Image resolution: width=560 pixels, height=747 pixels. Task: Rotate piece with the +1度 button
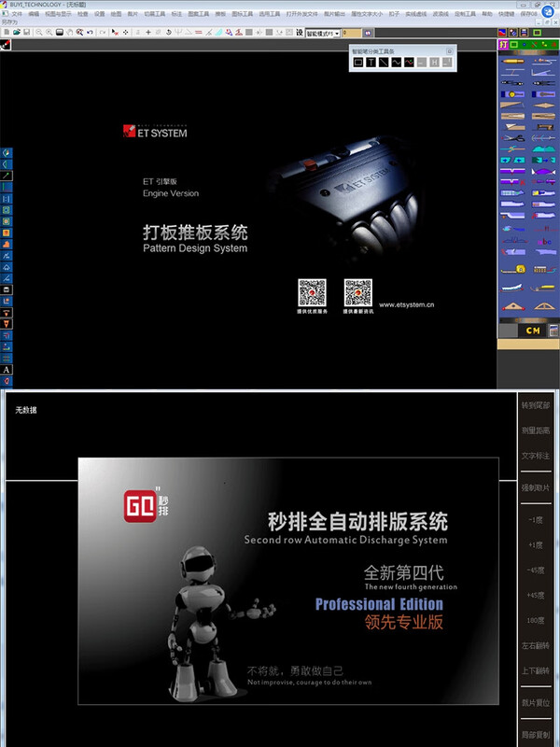click(535, 545)
